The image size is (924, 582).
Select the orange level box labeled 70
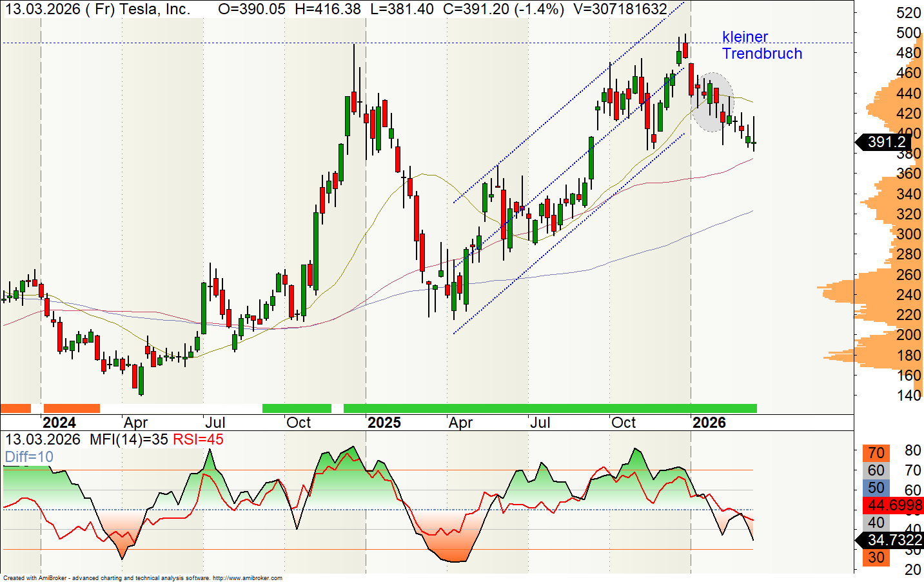876,453
